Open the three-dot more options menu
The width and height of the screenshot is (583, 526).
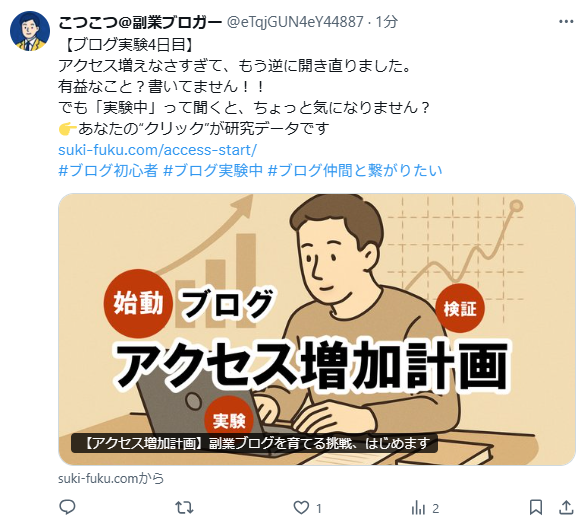[566, 22]
